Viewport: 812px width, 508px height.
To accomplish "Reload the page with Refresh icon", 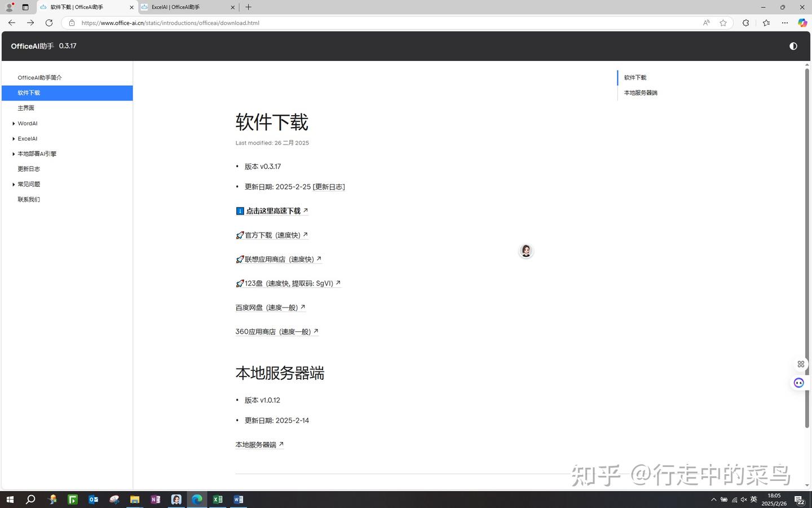I will [49, 23].
